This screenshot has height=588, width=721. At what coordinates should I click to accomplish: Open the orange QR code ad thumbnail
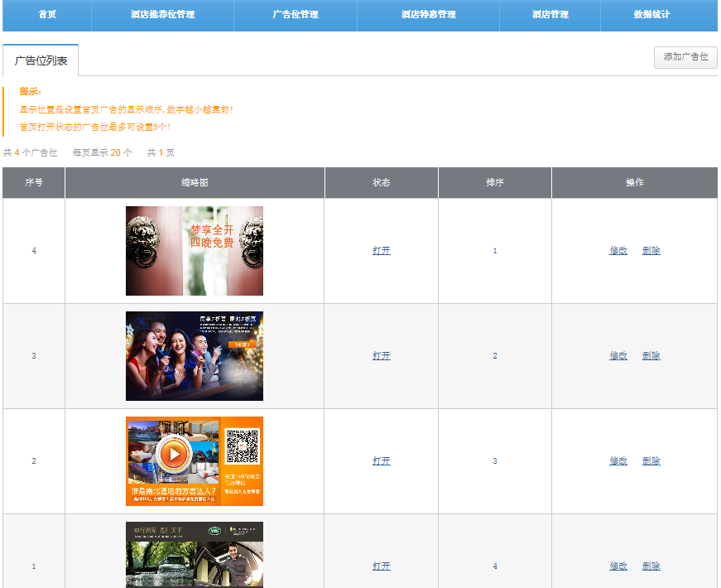coord(195,461)
